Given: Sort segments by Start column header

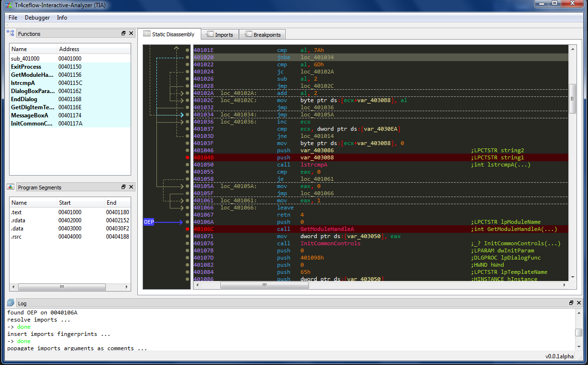Looking at the screenshot, I should click(x=80, y=203).
